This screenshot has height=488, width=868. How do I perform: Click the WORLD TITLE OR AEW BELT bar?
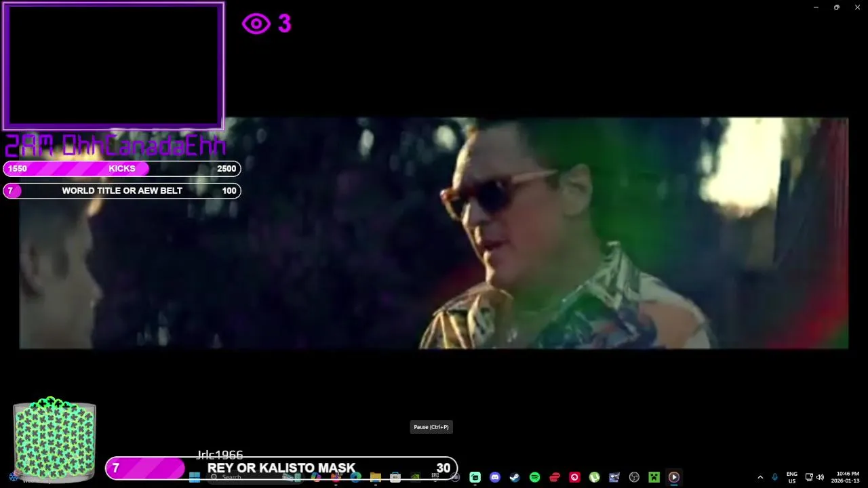[x=122, y=191]
